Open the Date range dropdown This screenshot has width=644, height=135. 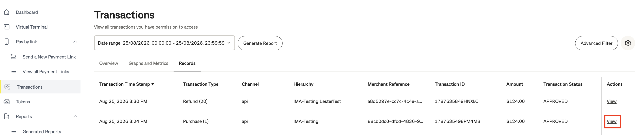[164, 43]
